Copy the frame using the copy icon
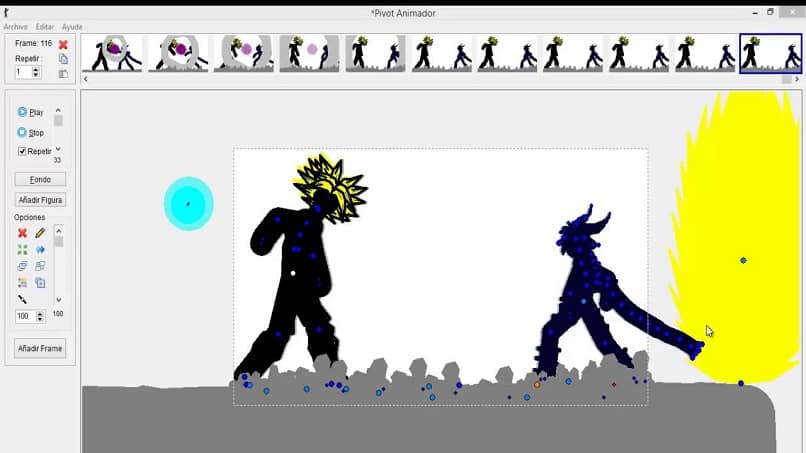Viewport: 806px width, 453px height. pos(63,59)
